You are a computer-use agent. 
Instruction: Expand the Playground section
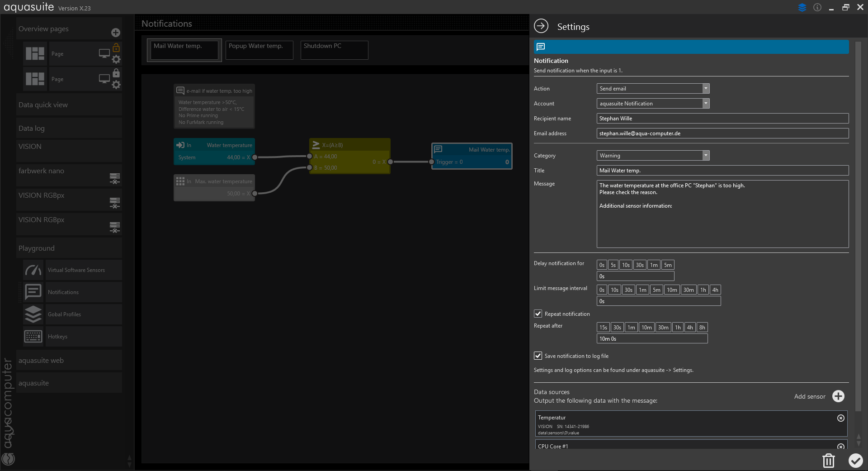69,248
